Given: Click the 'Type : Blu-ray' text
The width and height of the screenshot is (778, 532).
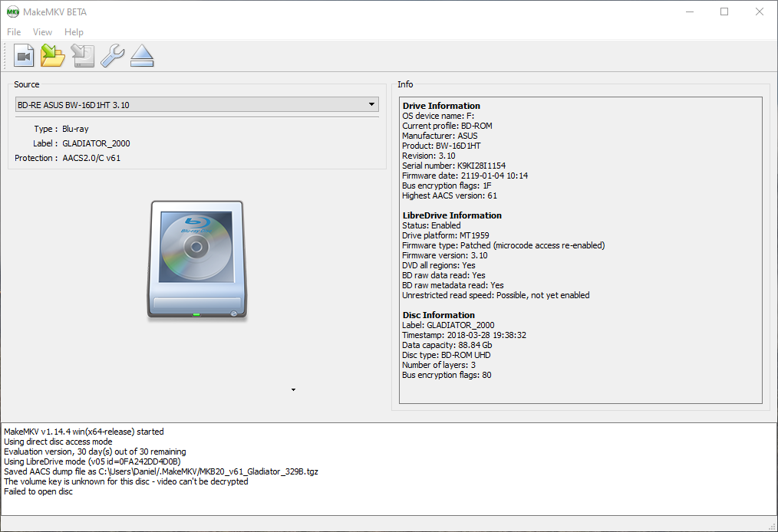Looking at the screenshot, I should 61,129.
